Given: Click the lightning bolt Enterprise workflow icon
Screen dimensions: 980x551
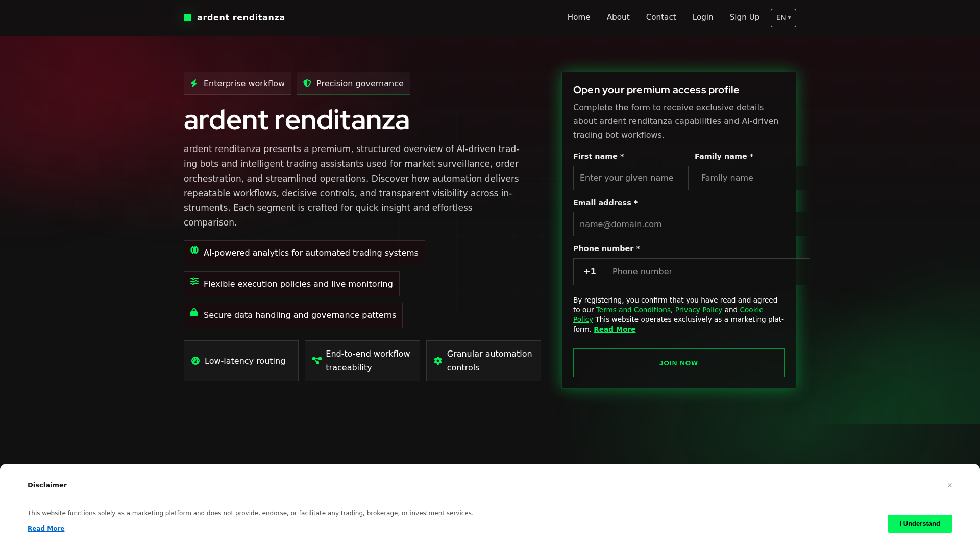Looking at the screenshot, I should click(x=194, y=83).
